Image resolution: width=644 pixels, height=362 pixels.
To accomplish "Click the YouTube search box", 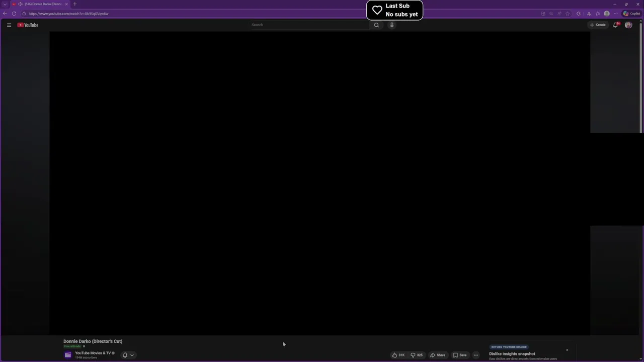I will (309, 25).
